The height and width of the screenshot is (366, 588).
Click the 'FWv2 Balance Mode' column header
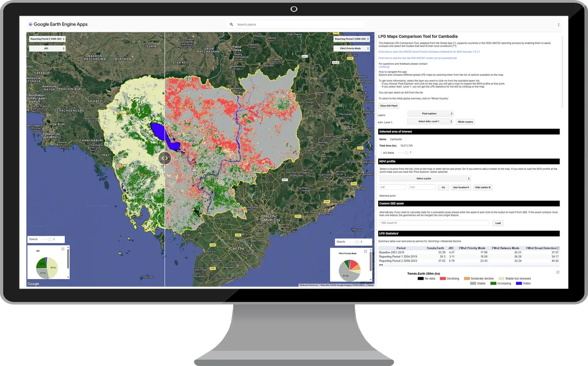click(x=506, y=248)
